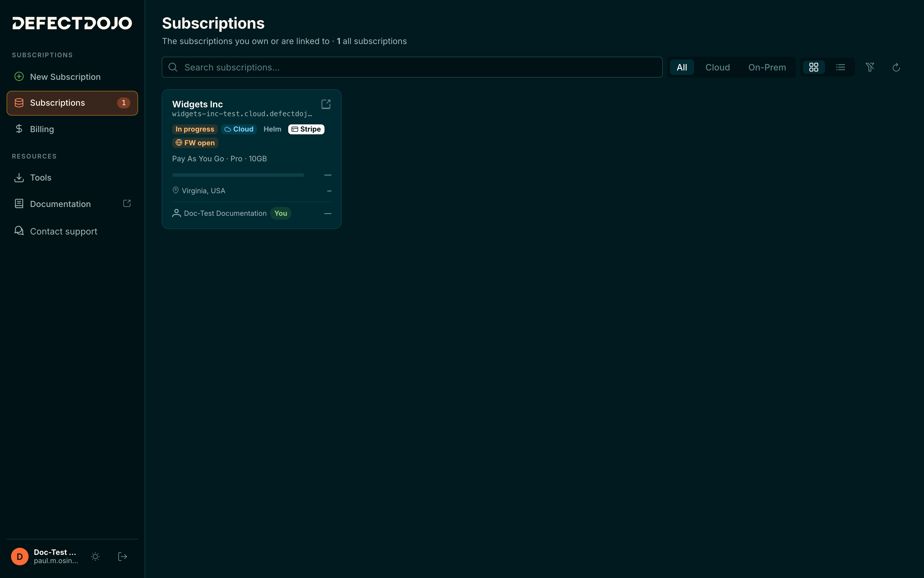Open Widgets Inc instance in new window
This screenshot has width=924, height=578.
click(326, 104)
